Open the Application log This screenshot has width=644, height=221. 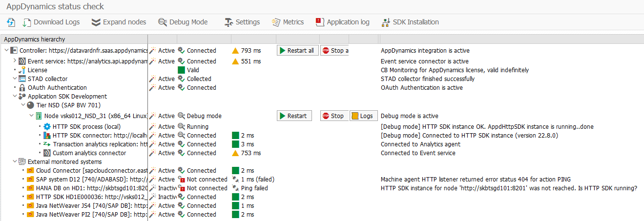click(x=342, y=22)
